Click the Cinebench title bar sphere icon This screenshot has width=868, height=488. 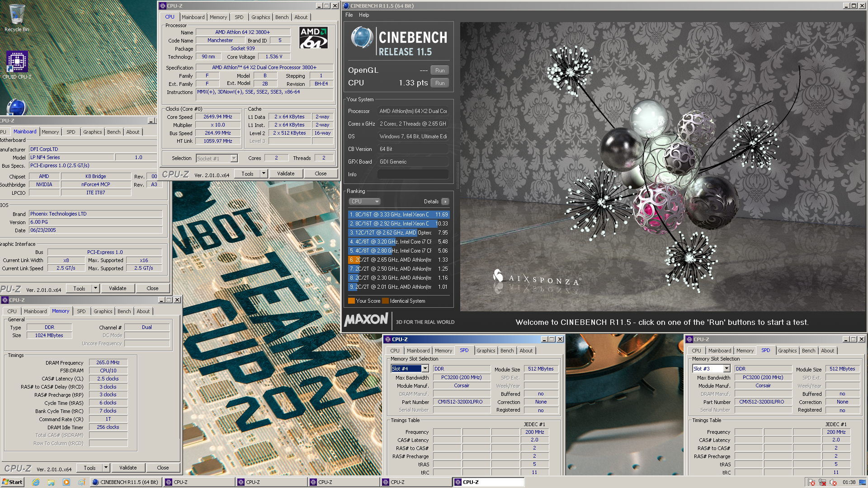pyautogui.click(x=346, y=6)
